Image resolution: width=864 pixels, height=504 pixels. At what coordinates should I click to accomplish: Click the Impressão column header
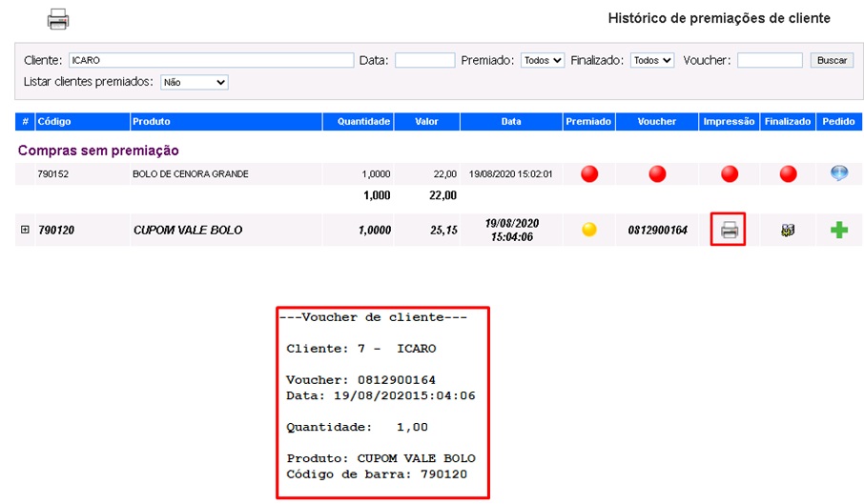point(729,122)
